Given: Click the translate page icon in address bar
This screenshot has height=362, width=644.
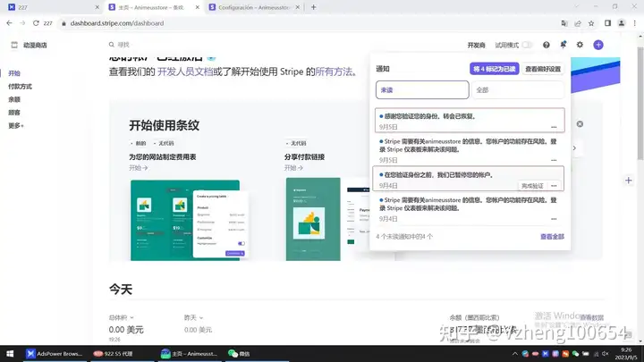Looking at the screenshot, I should coord(564,23).
